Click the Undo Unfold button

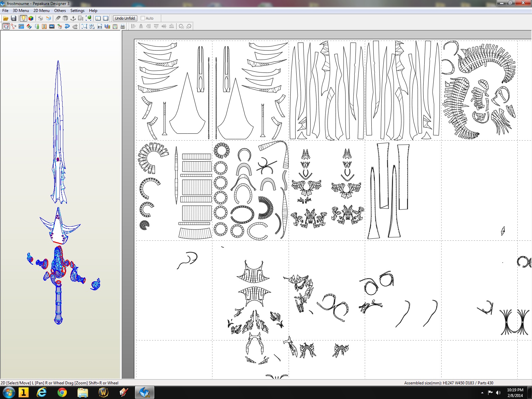125,18
